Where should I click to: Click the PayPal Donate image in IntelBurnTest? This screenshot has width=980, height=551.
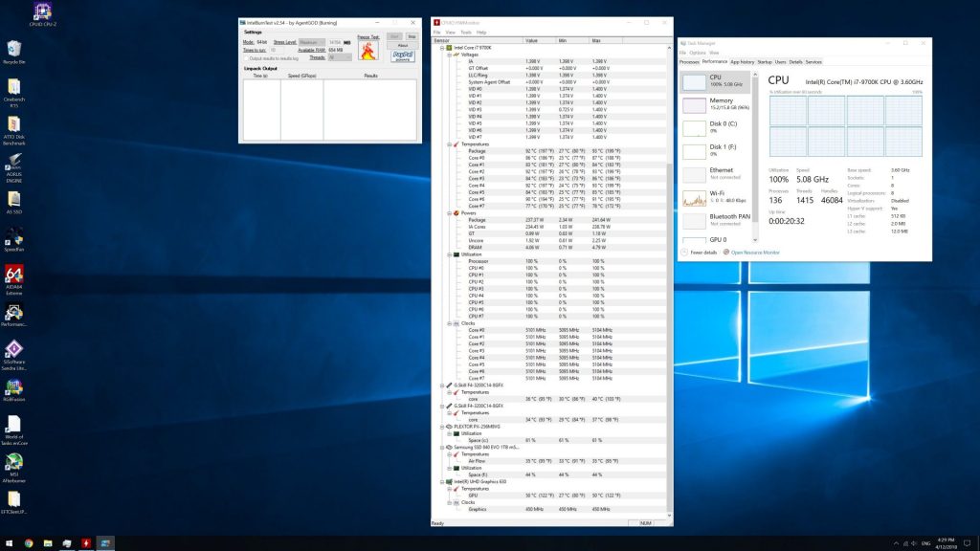click(403, 56)
